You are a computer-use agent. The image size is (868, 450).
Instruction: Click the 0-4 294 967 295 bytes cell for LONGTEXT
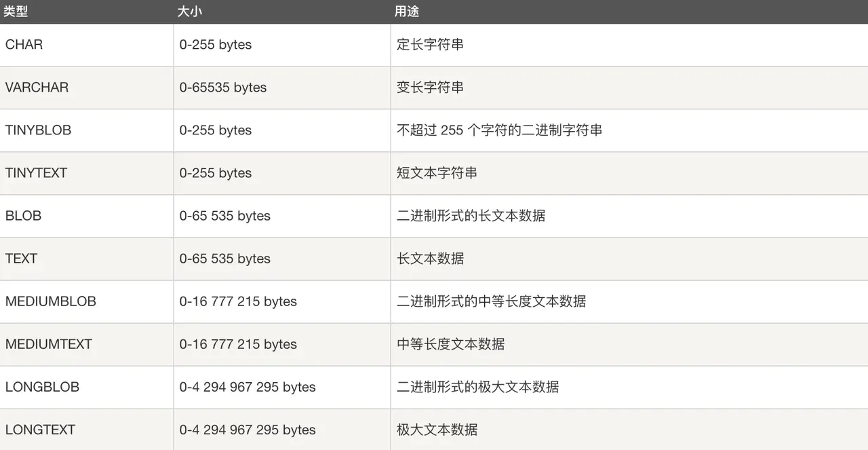click(248, 430)
